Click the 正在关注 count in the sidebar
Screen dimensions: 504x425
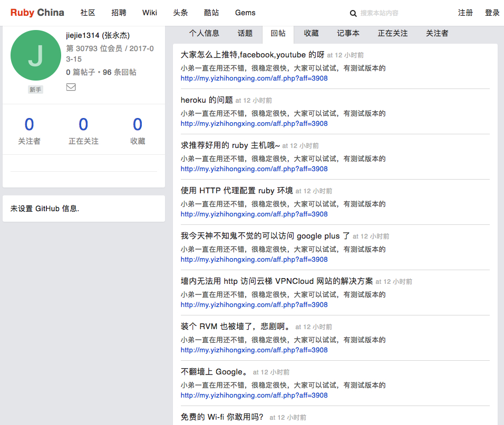tap(84, 124)
